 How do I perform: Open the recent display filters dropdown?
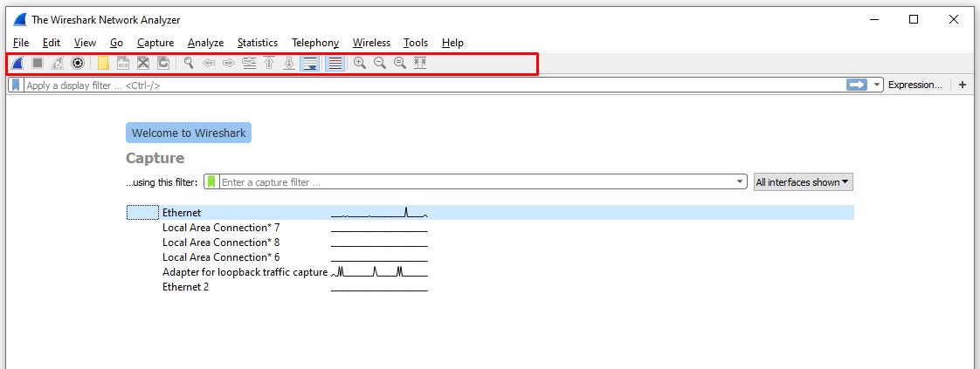[877, 85]
